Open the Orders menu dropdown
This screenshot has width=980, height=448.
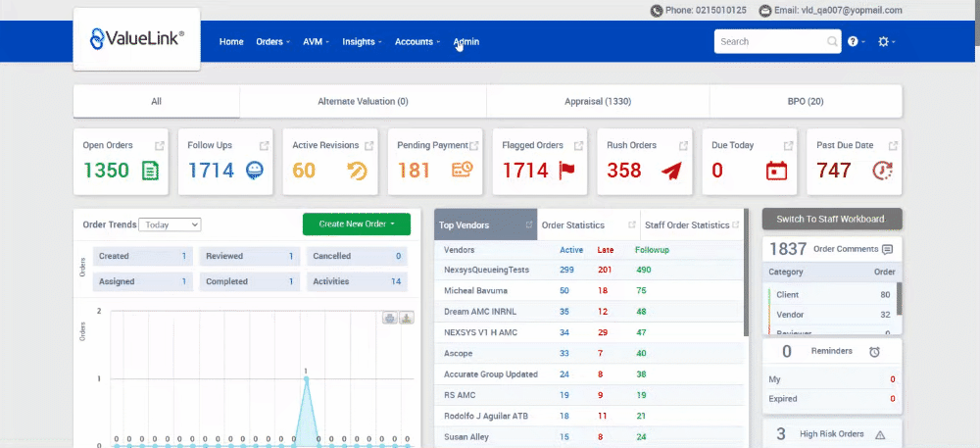[x=273, y=42]
